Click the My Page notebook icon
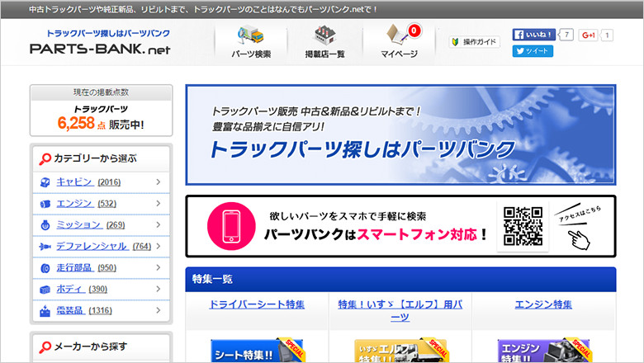The width and height of the screenshot is (644, 363). coord(396,35)
